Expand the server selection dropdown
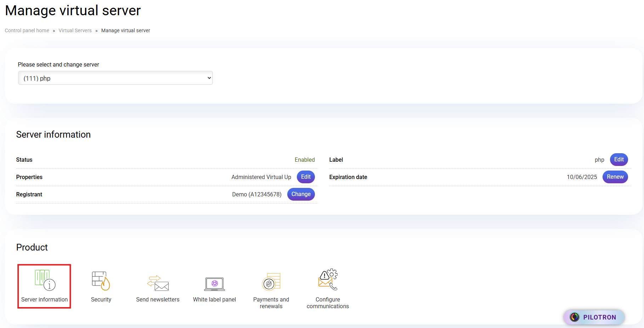644x328 pixels. (115, 78)
